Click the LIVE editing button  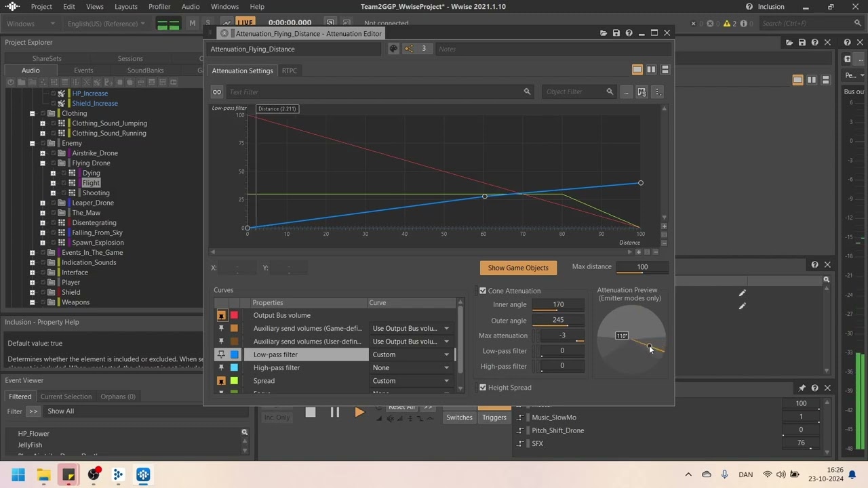pyautogui.click(x=245, y=23)
